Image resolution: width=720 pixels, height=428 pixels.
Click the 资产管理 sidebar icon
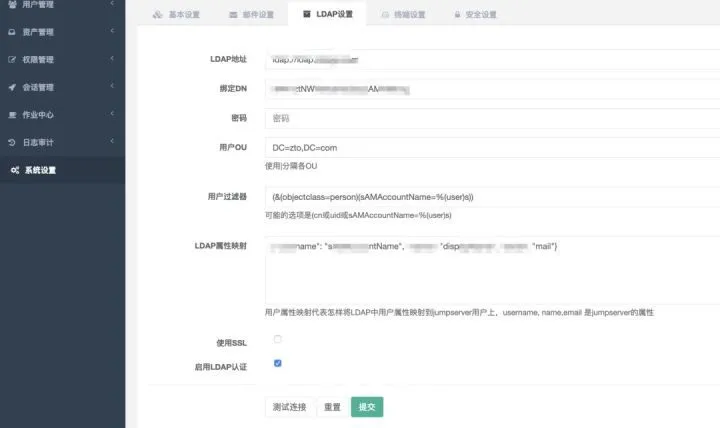coord(12,32)
